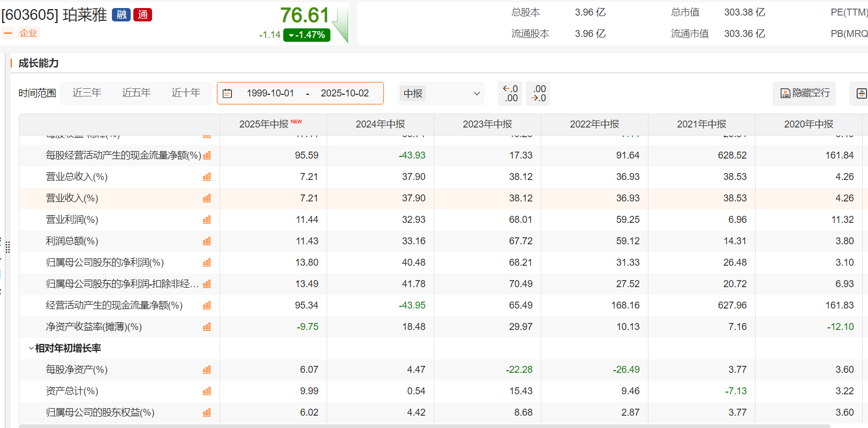The width and height of the screenshot is (868, 428).
Task: Select the 近五年 time range
Action: [x=136, y=93]
